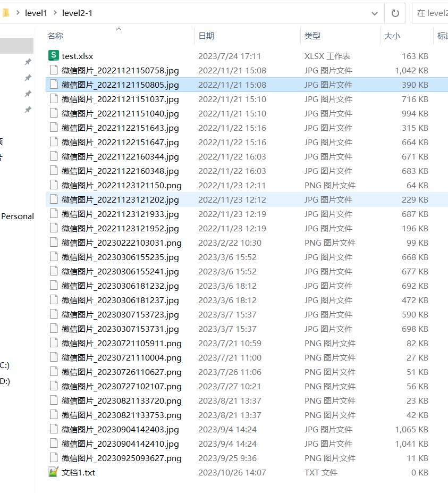Image resolution: width=448 pixels, height=493 pixels.
Task: Click file icon of 微信图片_20230306181232.jpg
Action: tap(54, 285)
